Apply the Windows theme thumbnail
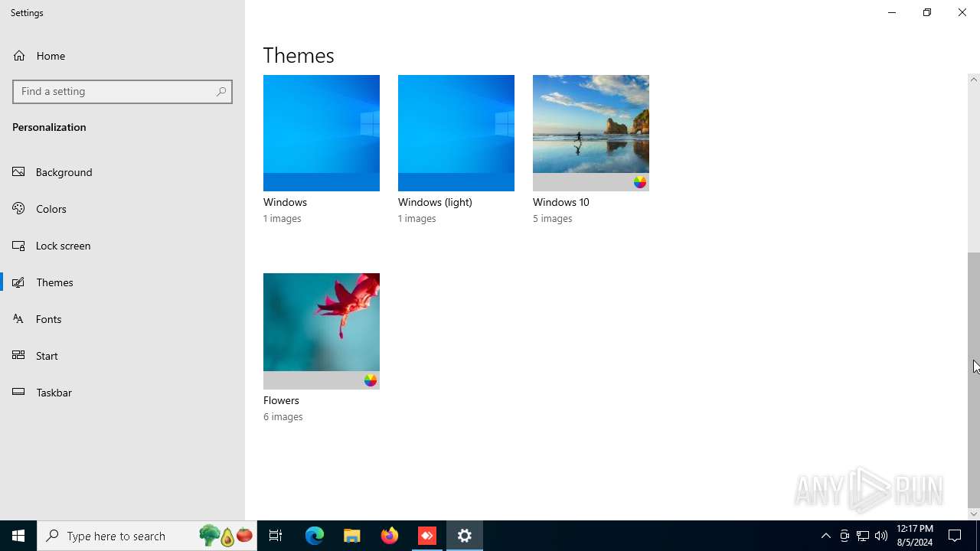The height and width of the screenshot is (551, 980). pos(322,133)
